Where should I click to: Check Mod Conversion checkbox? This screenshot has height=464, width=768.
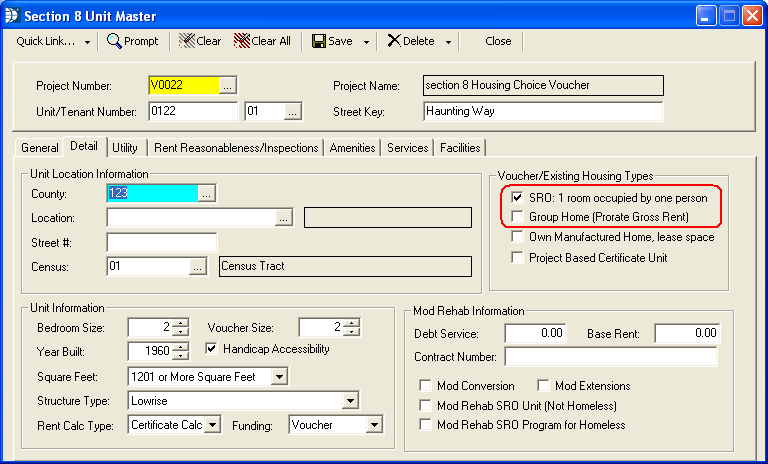click(x=425, y=386)
